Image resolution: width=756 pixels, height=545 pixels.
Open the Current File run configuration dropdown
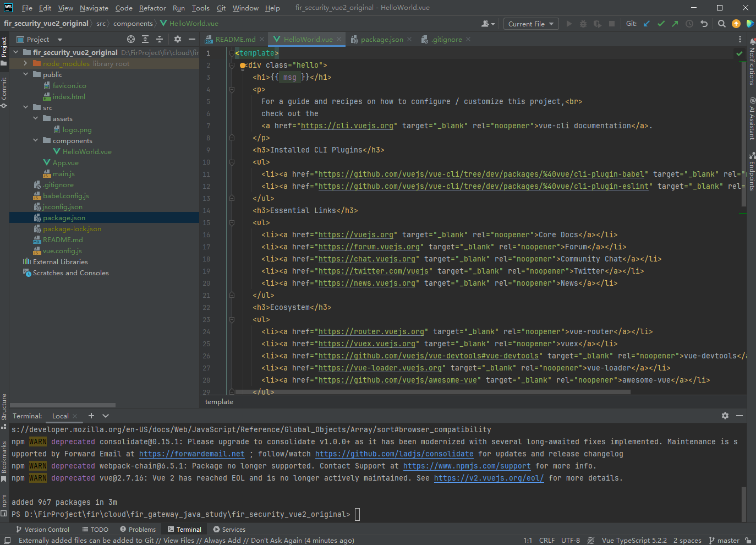(531, 24)
